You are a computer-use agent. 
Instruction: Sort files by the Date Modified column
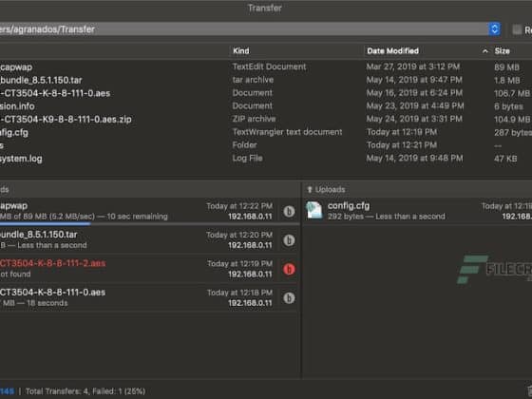[x=392, y=51]
